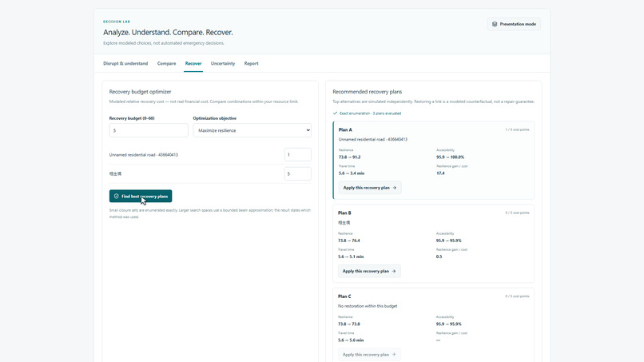Click the Plan C card title
Screen dimensions: 644x362
click(x=344, y=296)
